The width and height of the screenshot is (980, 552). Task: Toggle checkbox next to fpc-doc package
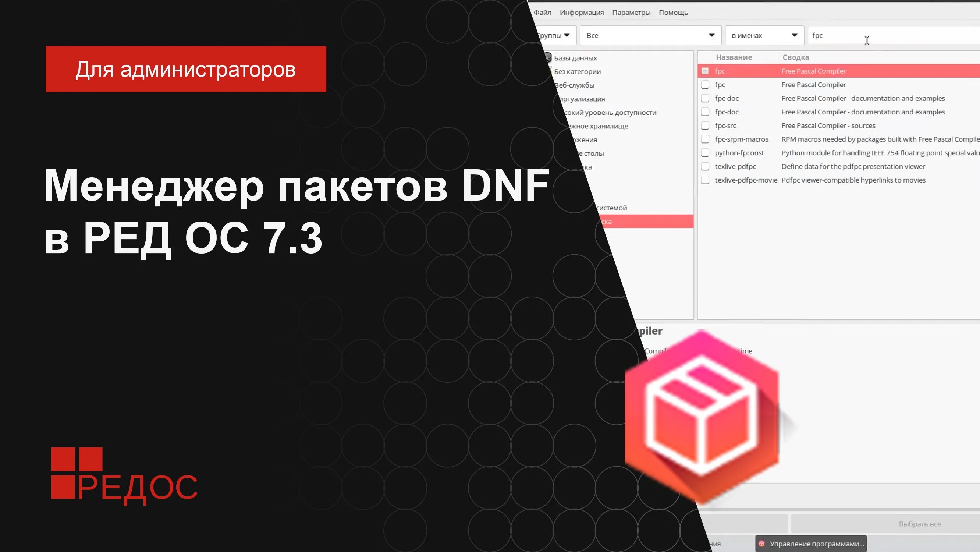pyautogui.click(x=706, y=98)
